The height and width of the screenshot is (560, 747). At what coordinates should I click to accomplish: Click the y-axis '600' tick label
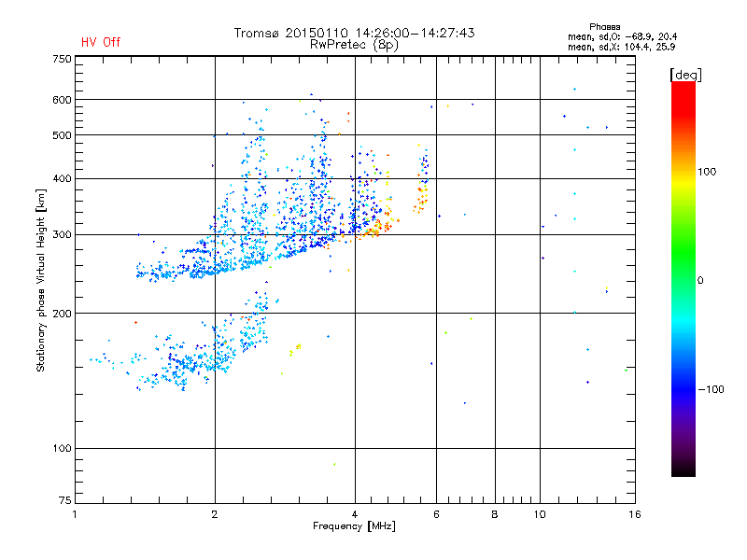pyautogui.click(x=62, y=100)
